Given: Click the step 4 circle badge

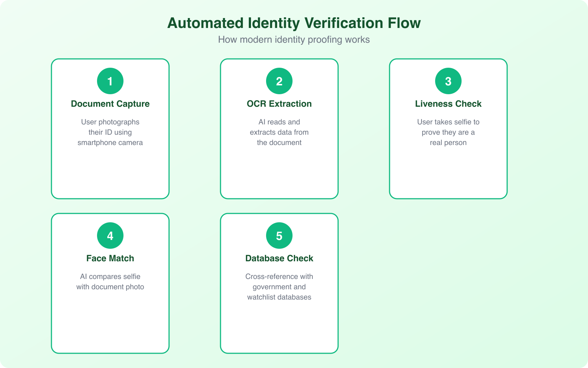Looking at the screenshot, I should click(x=110, y=235).
